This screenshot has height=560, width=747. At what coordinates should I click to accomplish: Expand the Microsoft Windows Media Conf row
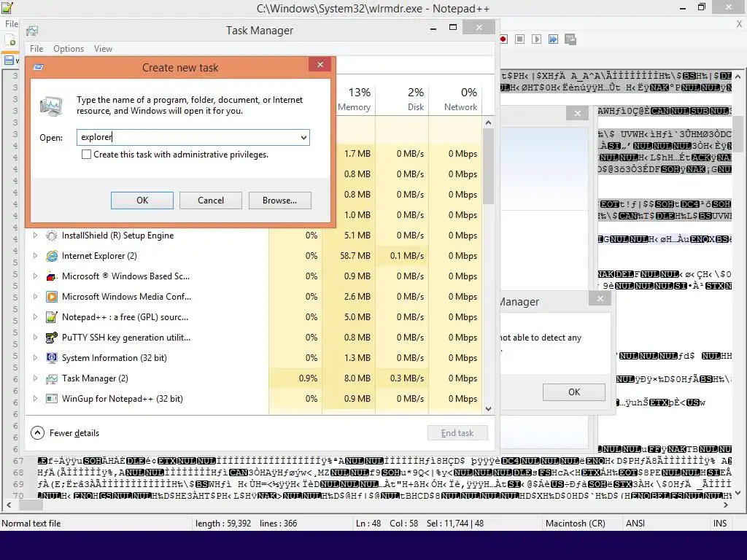(35, 297)
